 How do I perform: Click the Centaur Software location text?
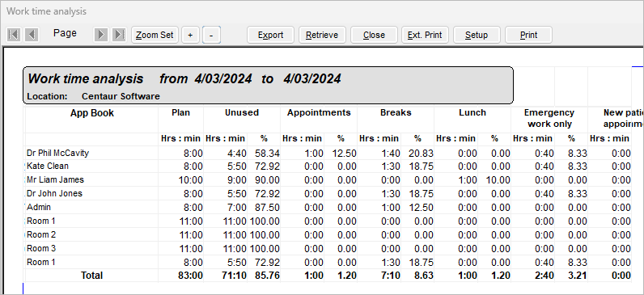point(121,96)
